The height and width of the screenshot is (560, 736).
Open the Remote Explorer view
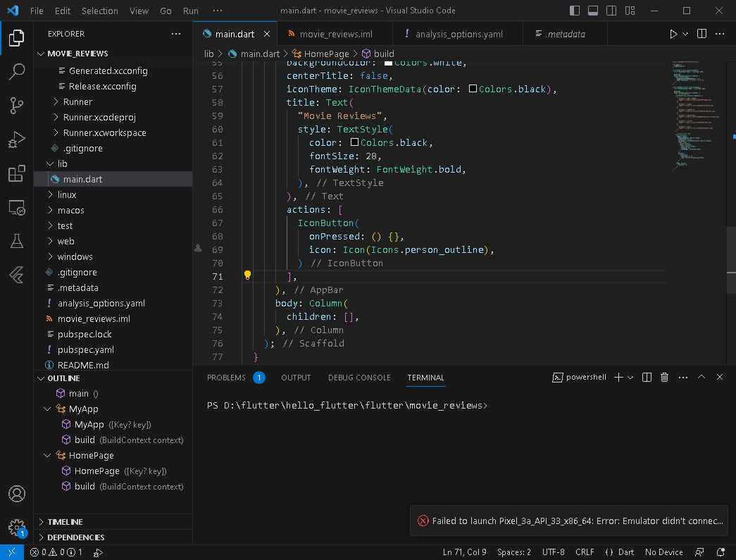click(x=16, y=207)
